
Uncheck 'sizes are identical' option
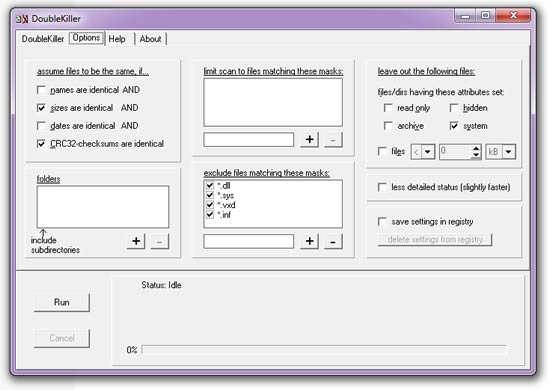point(41,108)
